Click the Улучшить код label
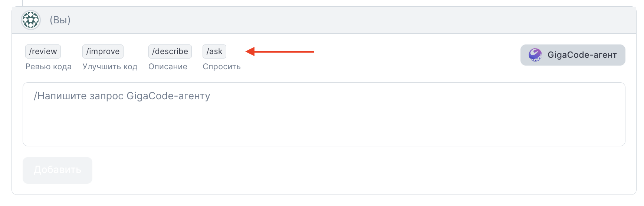The width and height of the screenshot is (644, 206). coord(110,67)
